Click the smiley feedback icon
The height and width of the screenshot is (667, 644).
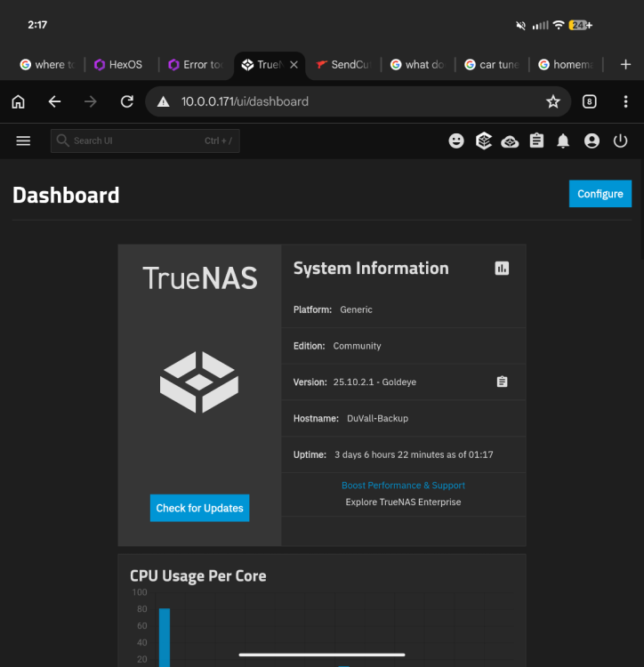tap(456, 141)
